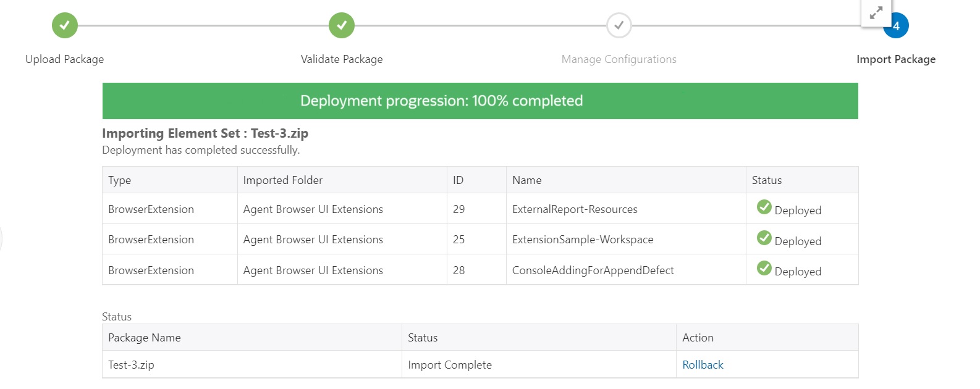Click the Upload Package step checkmark icon
This screenshot has height=389, width=980.
65,25
